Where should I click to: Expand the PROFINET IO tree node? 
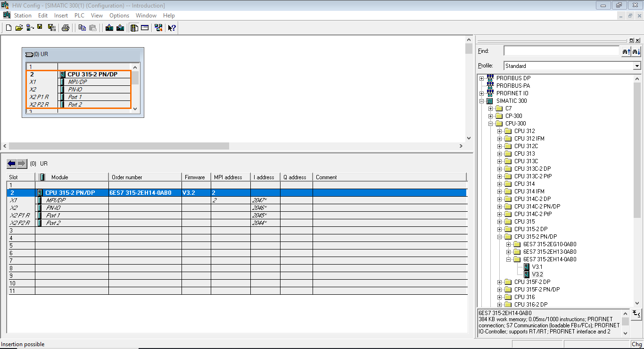point(482,93)
